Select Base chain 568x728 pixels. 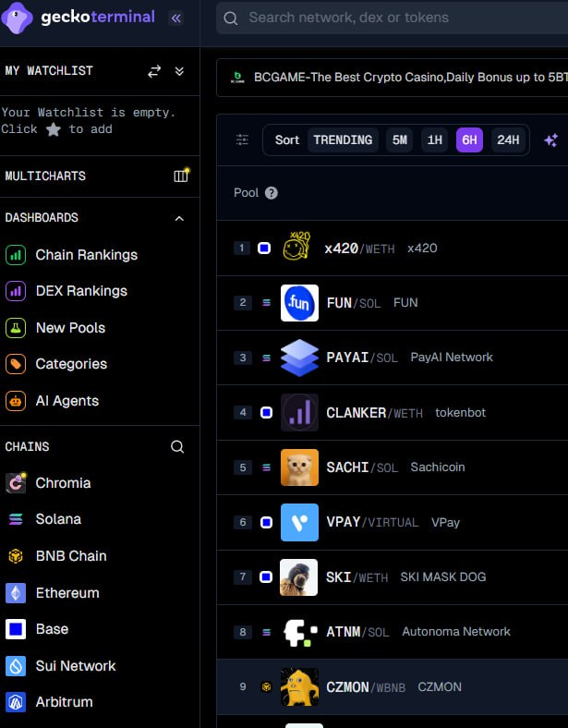[x=52, y=629]
